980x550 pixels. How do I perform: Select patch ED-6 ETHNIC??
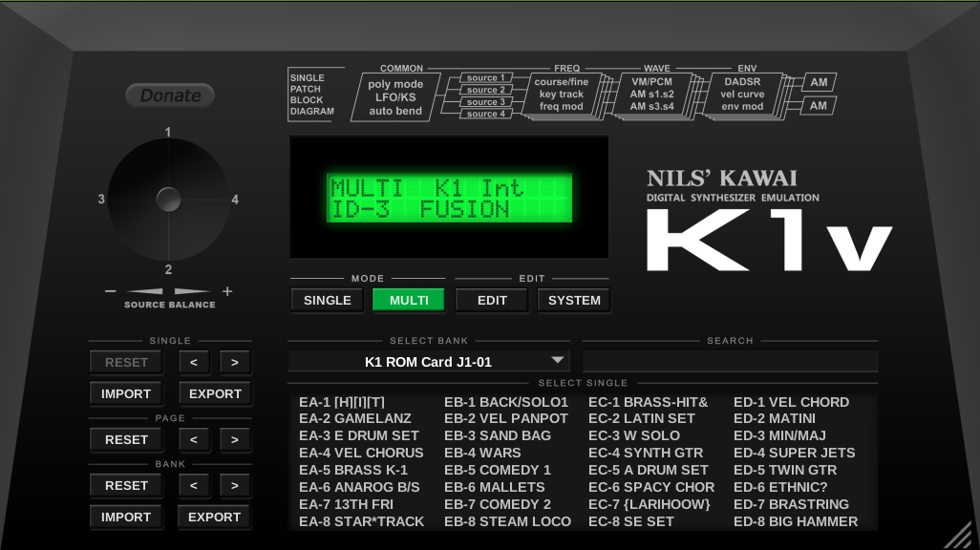(780, 487)
